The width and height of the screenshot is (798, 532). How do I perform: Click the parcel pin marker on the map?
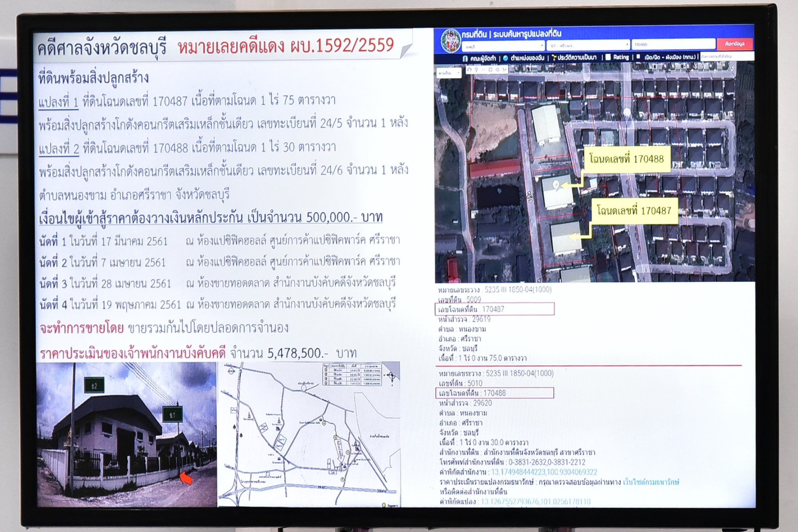[x=556, y=185]
